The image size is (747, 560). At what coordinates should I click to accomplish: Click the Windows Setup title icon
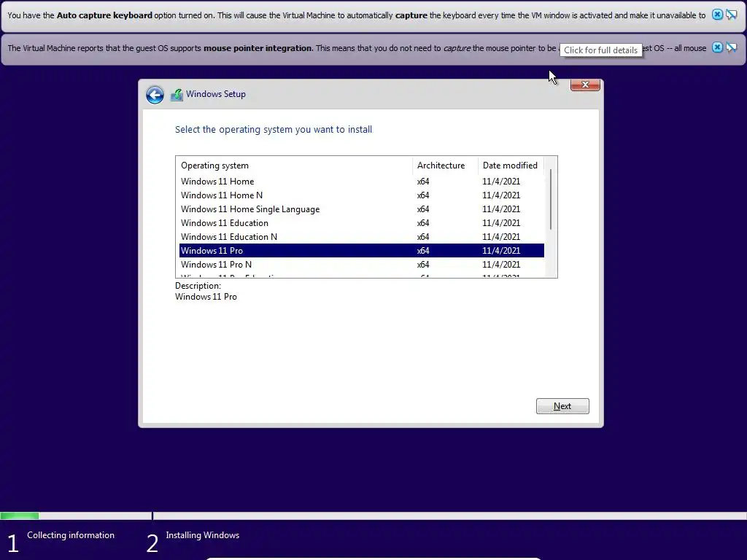click(177, 95)
